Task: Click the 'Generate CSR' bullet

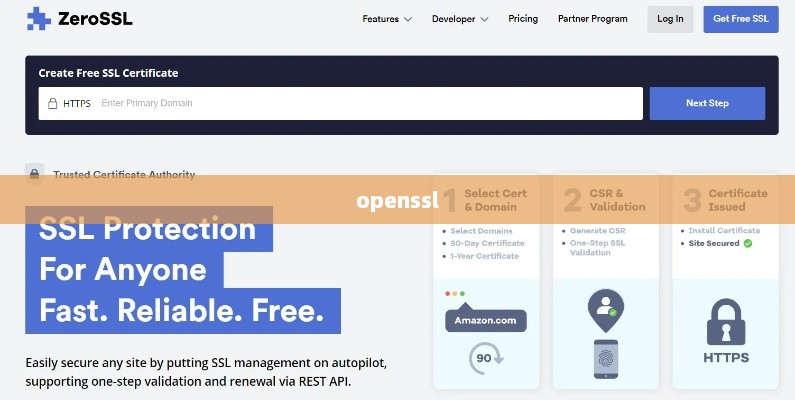Action: [597, 231]
